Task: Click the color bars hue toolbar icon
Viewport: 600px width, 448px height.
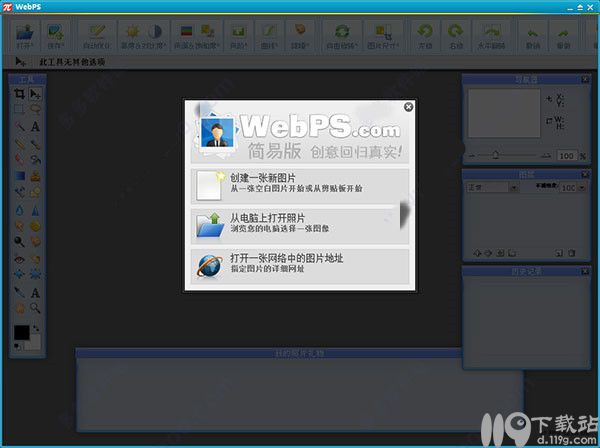Action: 186,31
